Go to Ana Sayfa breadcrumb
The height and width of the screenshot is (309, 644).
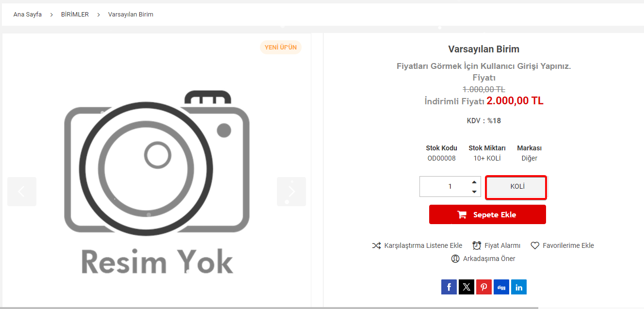coord(28,15)
